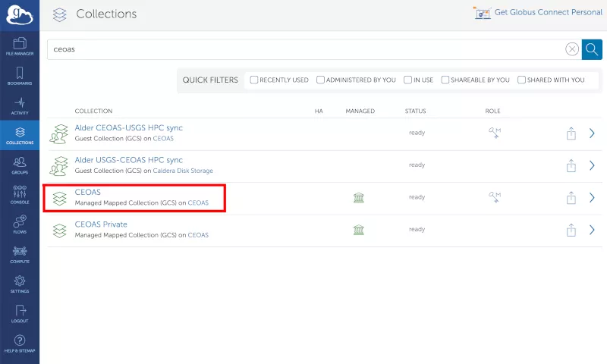Open the Alder USGS-CEOAS HPC sync collection
The image size is (607, 364).
tap(128, 160)
